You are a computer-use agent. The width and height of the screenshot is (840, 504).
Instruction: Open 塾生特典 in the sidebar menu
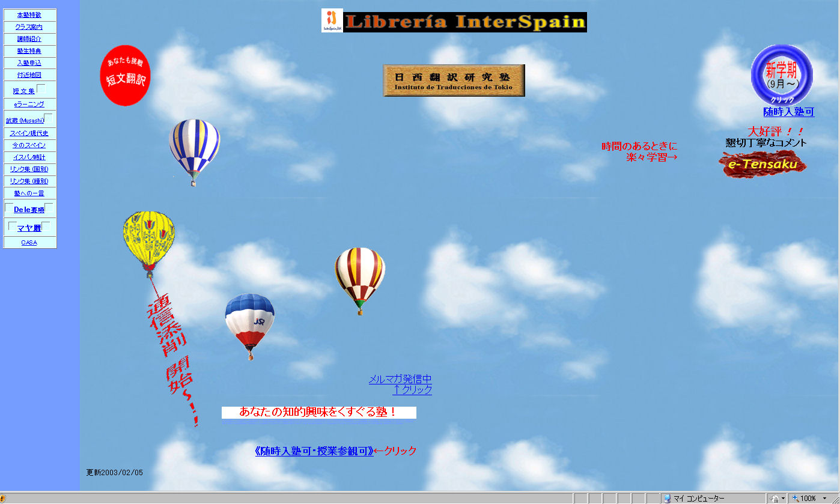[29, 51]
